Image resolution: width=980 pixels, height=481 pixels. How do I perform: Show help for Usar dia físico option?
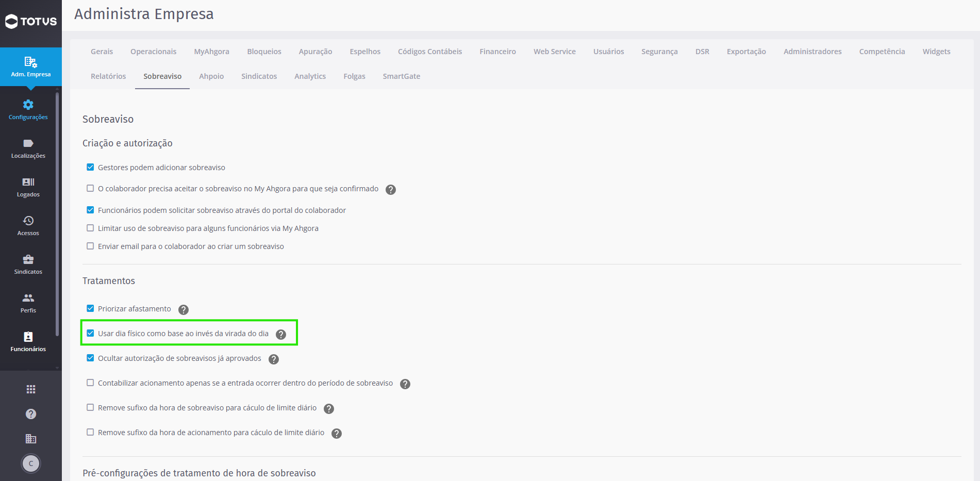[281, 335]
